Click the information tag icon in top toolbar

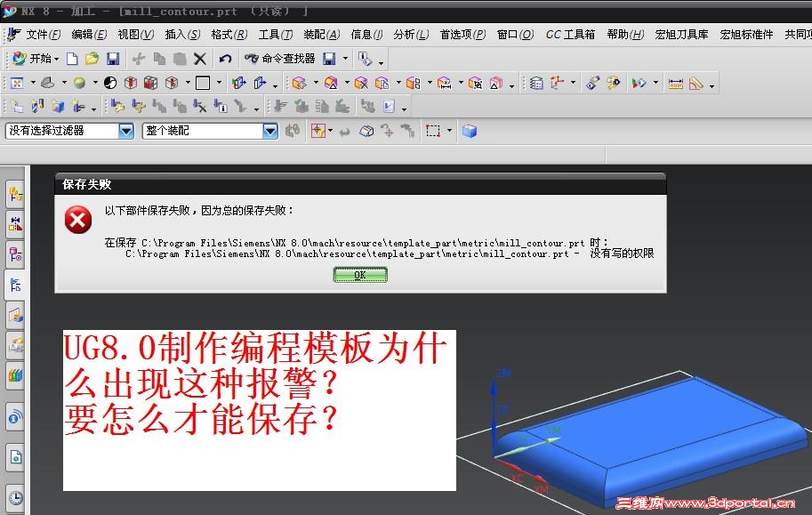pyautogui.click(x=366, y=59)
